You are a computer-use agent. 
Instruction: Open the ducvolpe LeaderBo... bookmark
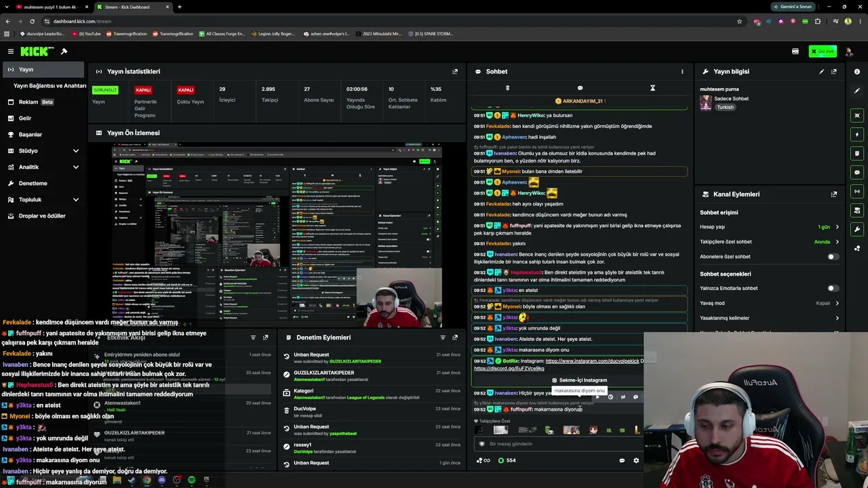[42, 33]
